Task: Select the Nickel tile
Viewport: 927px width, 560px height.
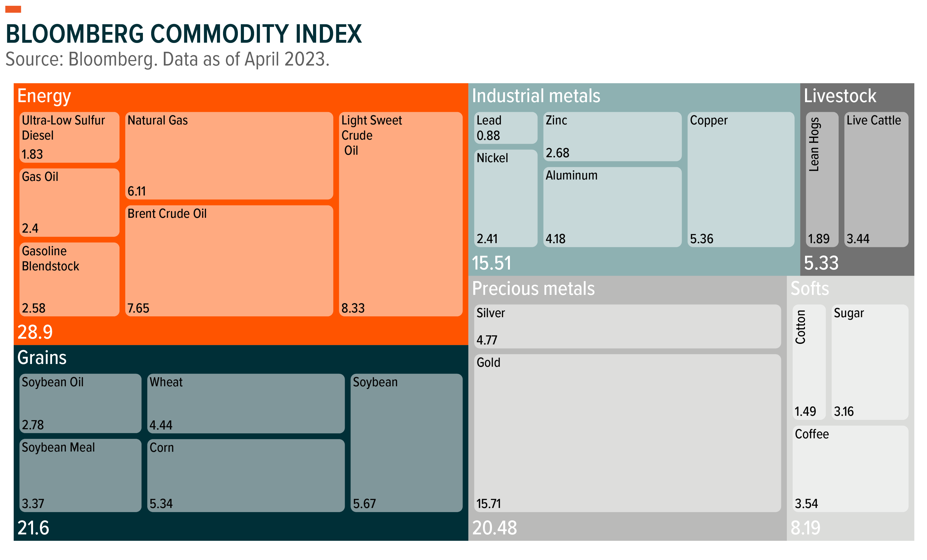Action: tap(506, 198)
